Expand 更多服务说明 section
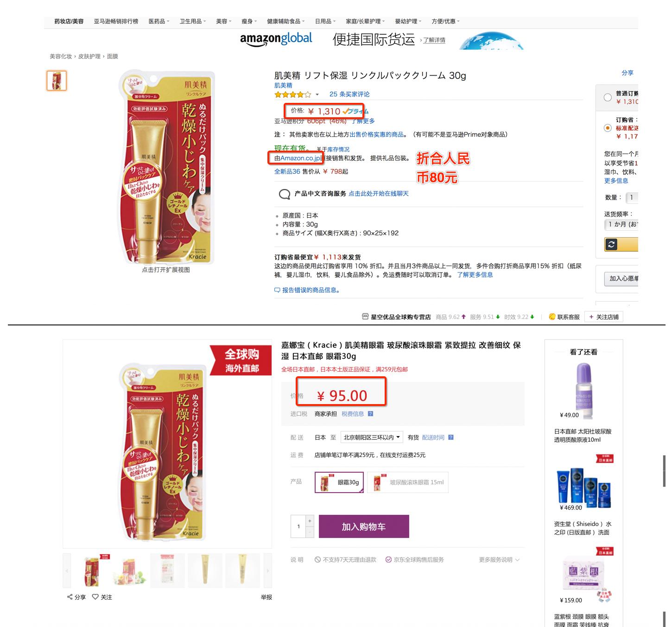This screenshot has width=672, height=627. pyautogui.click(x=499, y=560)
